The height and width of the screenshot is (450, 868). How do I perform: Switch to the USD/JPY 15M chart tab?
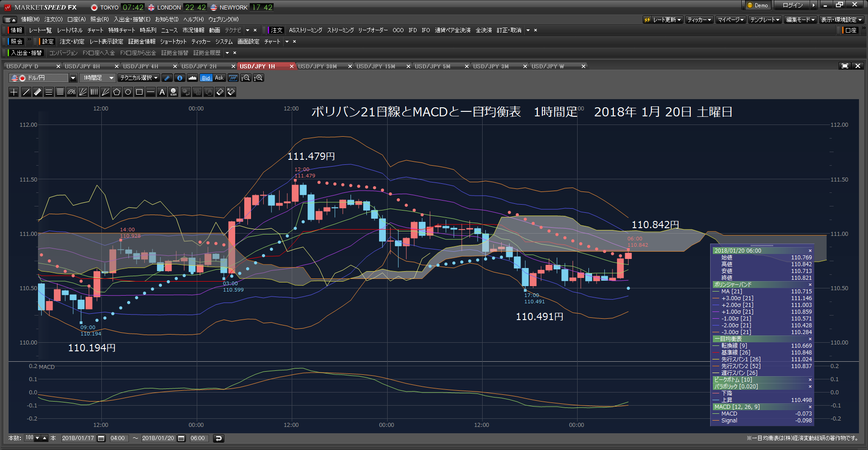click(x=381, y=67)
